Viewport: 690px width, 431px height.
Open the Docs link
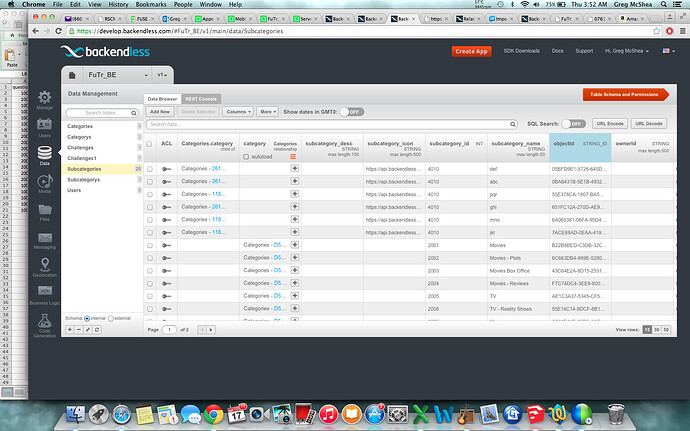(x=558, y=51)
